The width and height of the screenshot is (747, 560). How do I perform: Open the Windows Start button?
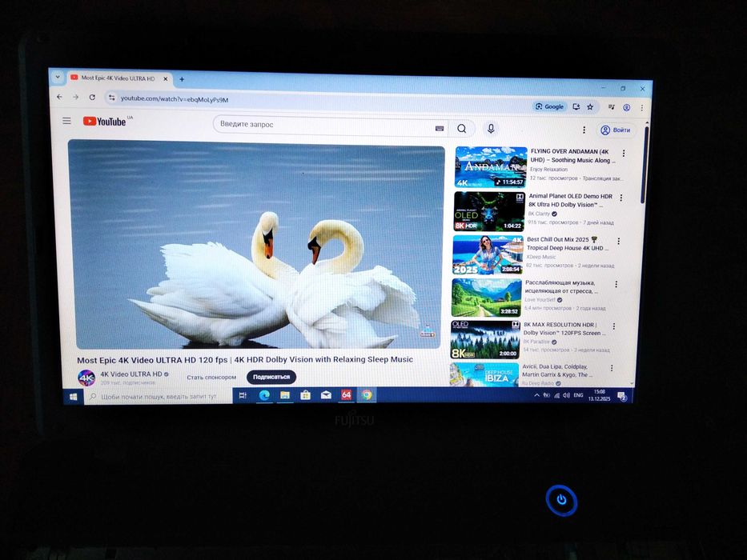click(x=73, y=396)
